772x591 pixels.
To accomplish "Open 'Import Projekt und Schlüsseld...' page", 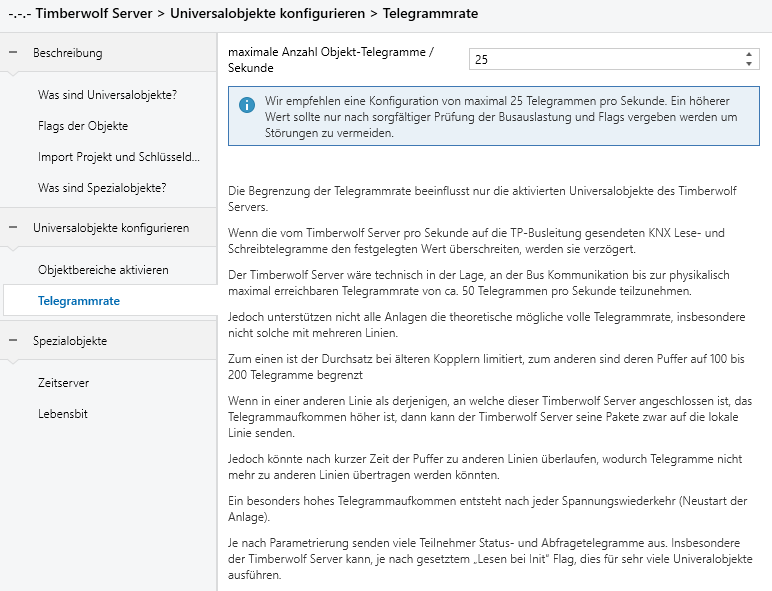I will coord(119,157).
